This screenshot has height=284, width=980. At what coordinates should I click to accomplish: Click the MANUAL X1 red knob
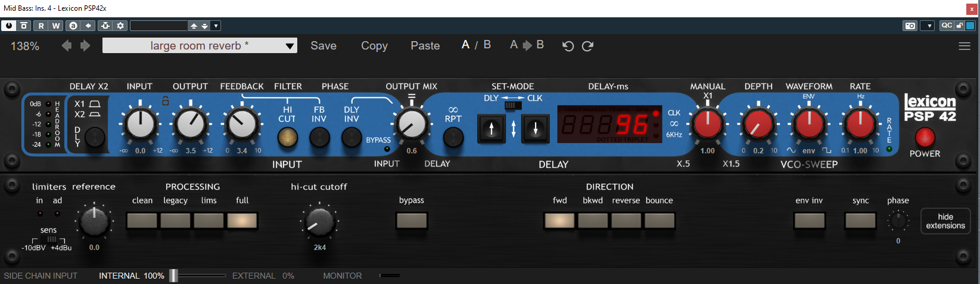(708, 124)
